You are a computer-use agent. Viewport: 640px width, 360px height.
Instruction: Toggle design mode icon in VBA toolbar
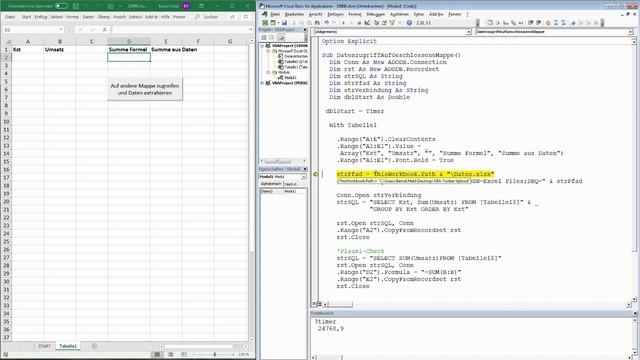click(x=367, y=23)
